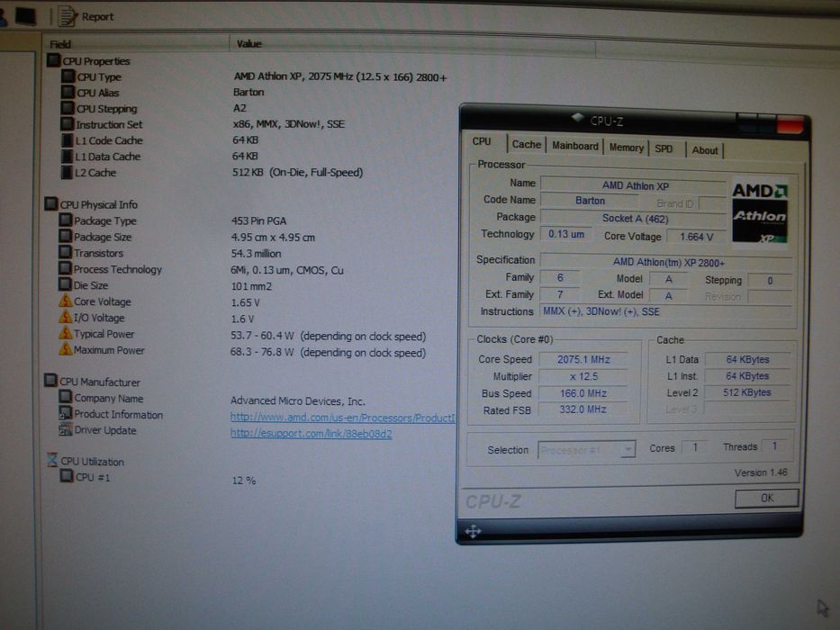840x630 pixels.
Task: Switch to the Cache tab in CPU-Z
Action: coord(526,144)
